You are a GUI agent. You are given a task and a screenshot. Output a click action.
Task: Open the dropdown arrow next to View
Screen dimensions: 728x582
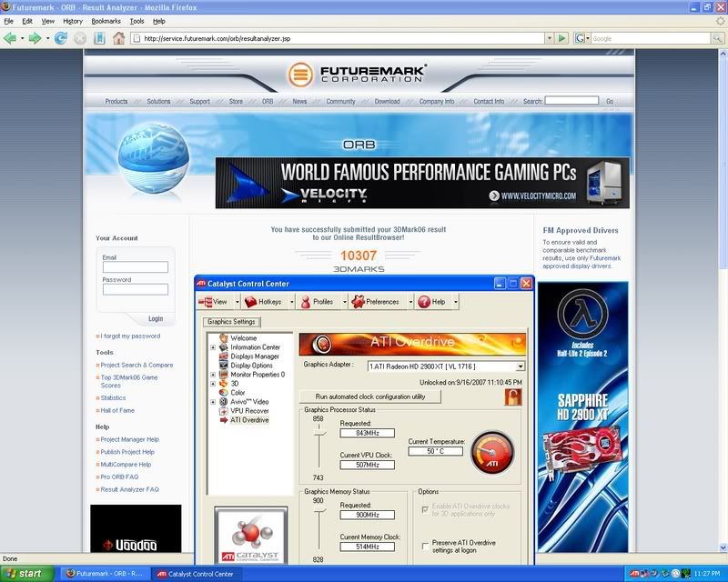[x=237, y=302]
